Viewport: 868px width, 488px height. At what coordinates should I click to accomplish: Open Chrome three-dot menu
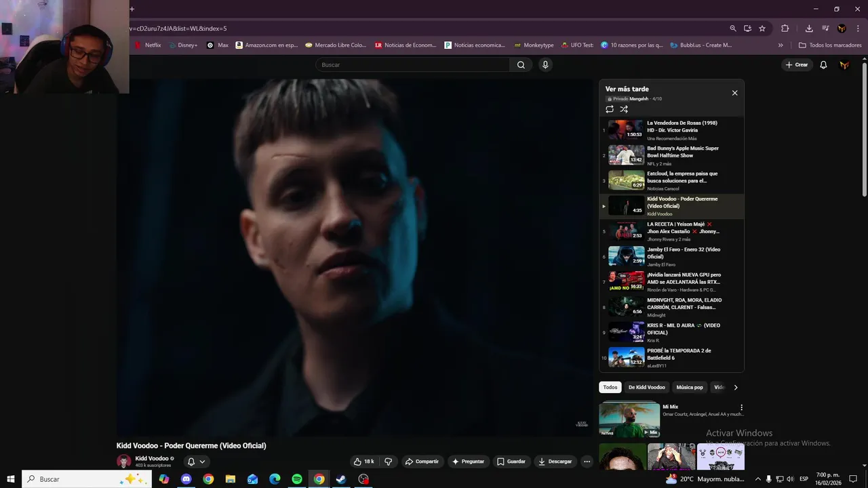click(857, 28)
